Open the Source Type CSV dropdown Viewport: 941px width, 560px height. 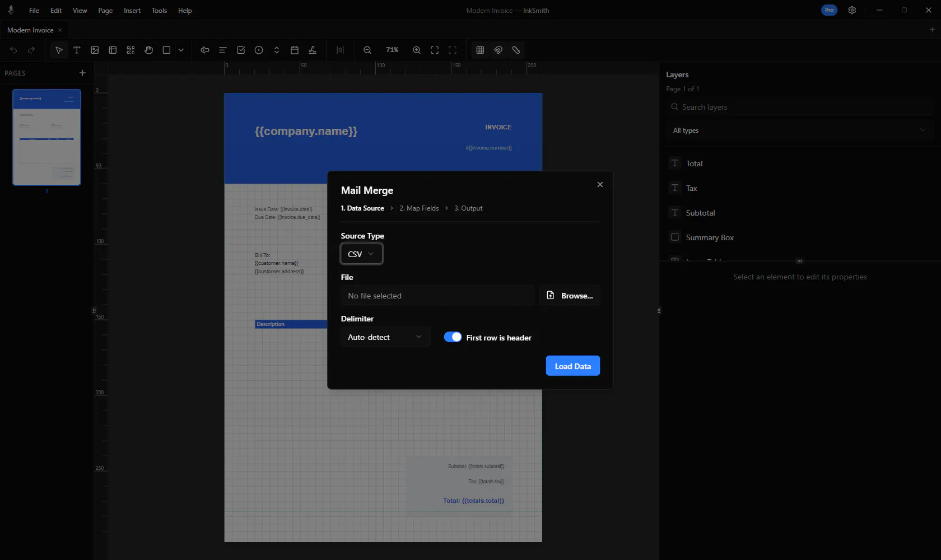pos(362,254)
